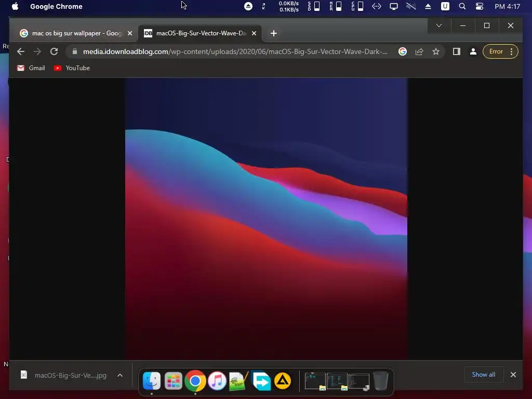Click the address bar URL
532x399 pixels.
(x=235, y=51)
